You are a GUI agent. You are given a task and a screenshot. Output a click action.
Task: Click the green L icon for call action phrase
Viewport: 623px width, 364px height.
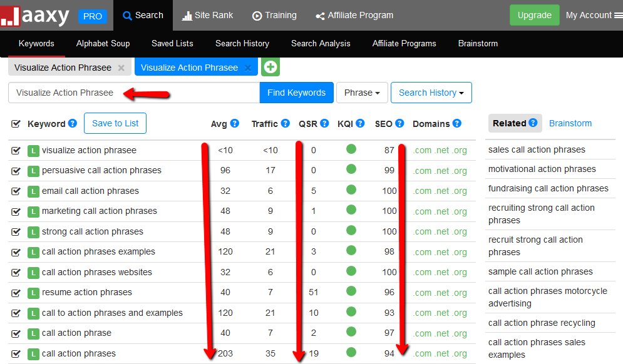[33, 333]
